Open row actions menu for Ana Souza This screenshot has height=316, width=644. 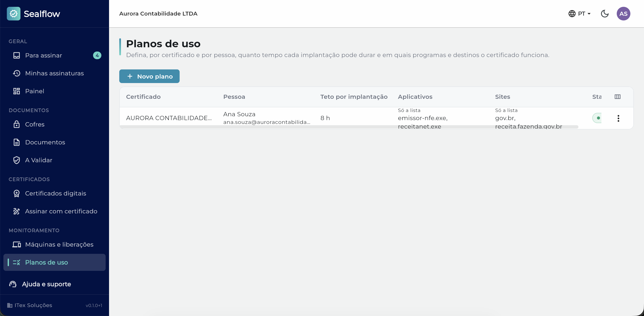(618, 118)
